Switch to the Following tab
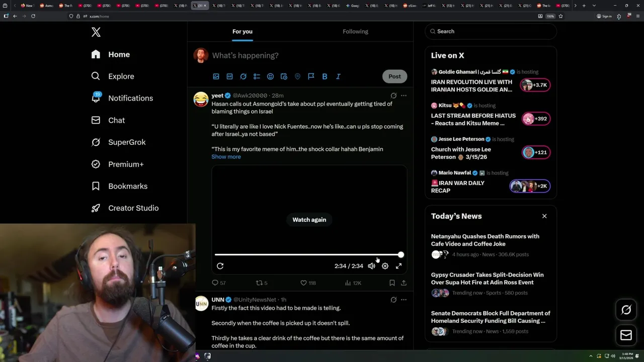This screenshot has height=362, width=644. 355,31
